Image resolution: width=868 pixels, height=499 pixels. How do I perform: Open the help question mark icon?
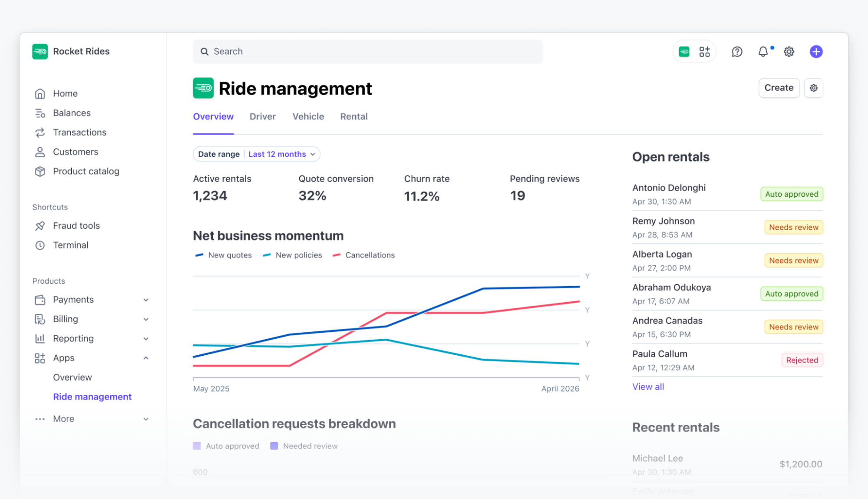[737, 52]
